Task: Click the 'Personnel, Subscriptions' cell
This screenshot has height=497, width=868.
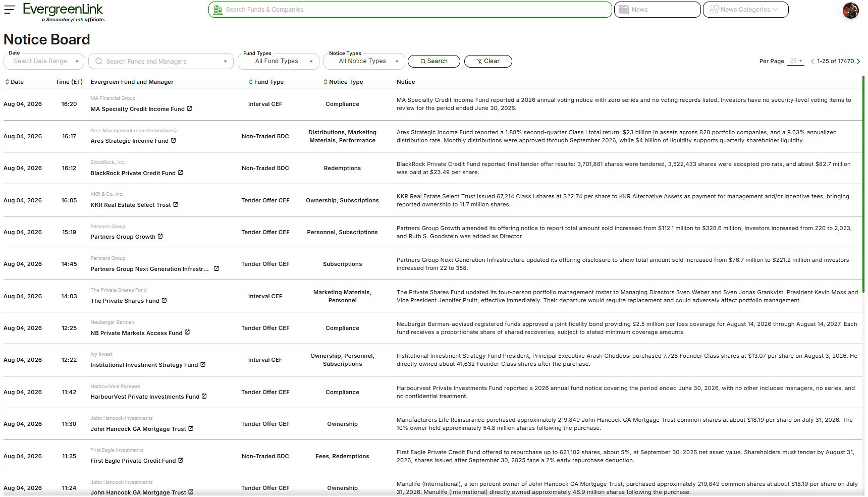Action: click(x=342, y=232)
